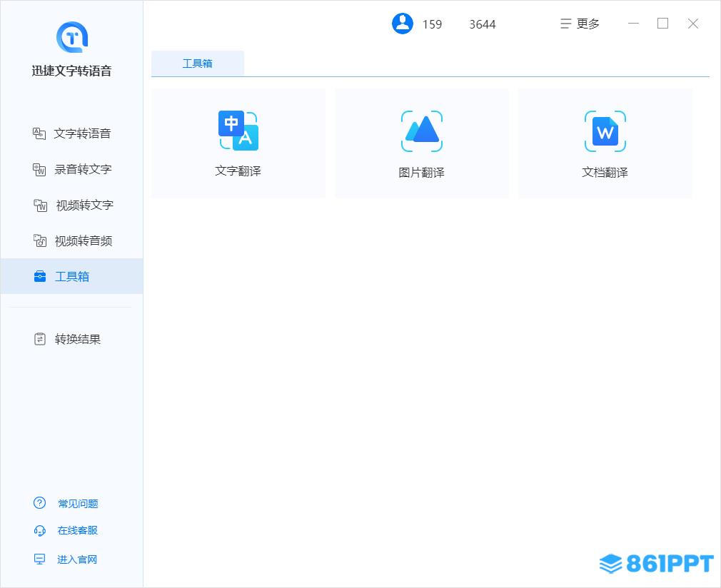
Task: Open the 常见问题 link
Action: 79,503
